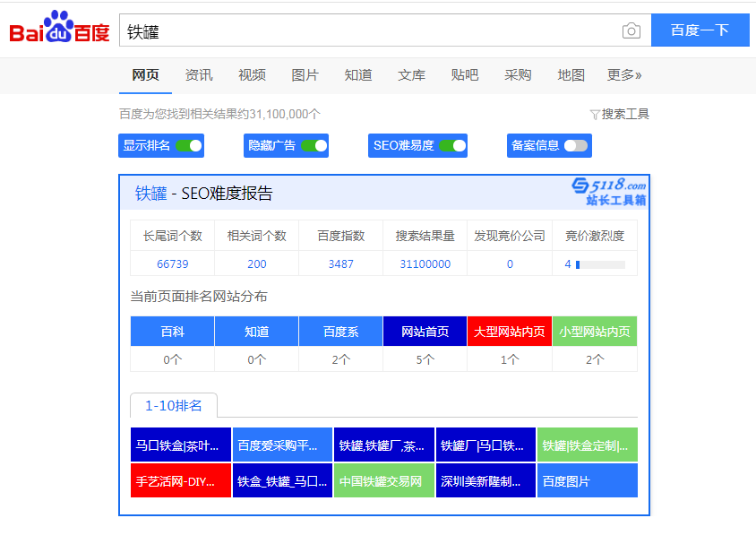Open ranking result 手艺活网-DIY...

[x=181, y=480]
